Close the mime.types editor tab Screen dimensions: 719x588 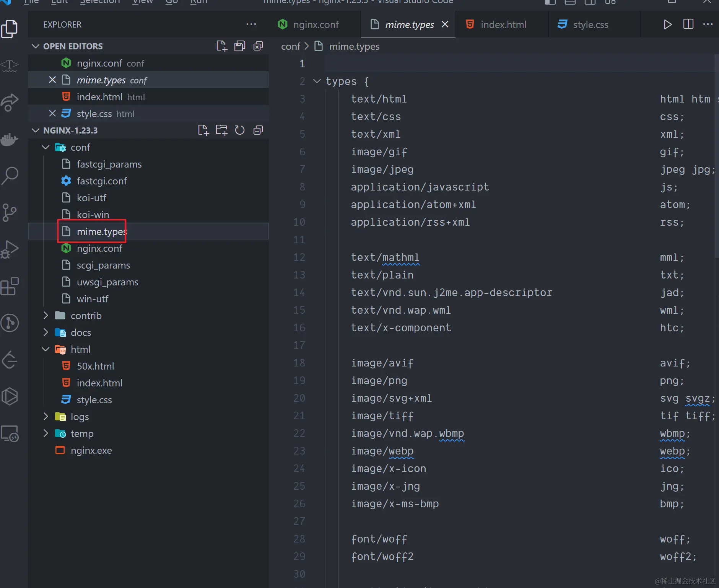[445, 24]
